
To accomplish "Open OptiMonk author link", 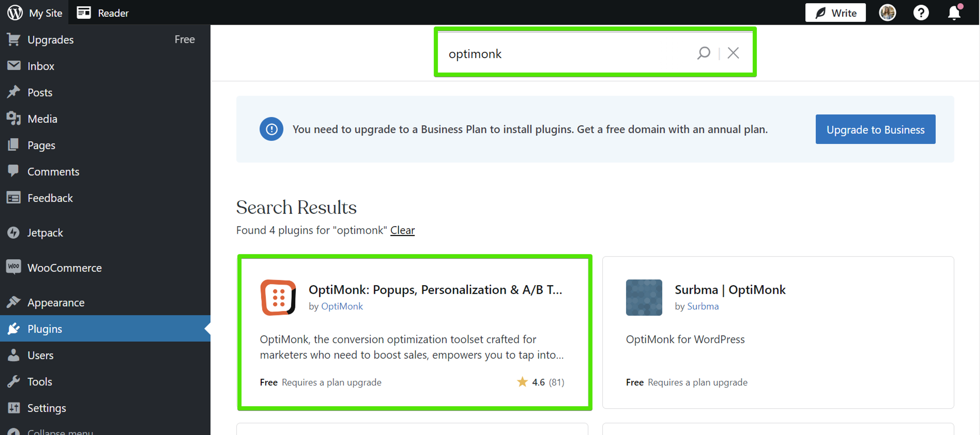I will [342, 306].
